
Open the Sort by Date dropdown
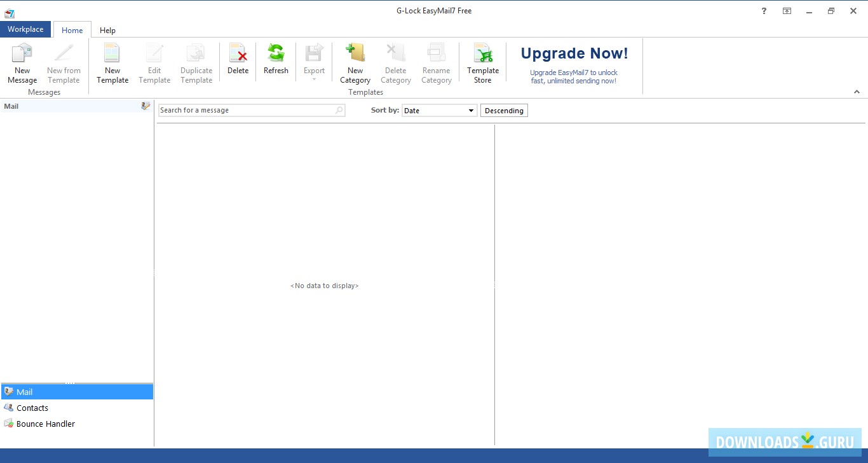click(439, 111)
